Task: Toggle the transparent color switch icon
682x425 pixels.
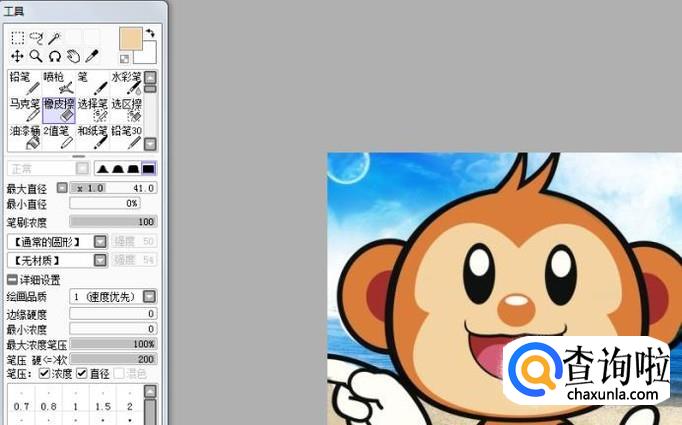Action: [124, 58]
